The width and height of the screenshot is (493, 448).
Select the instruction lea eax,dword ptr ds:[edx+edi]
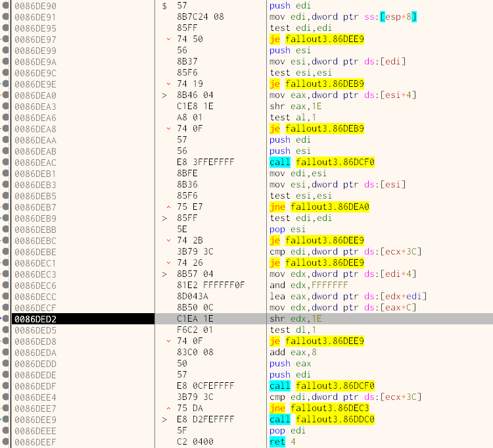pyautogui.click(x=348, y=296)
